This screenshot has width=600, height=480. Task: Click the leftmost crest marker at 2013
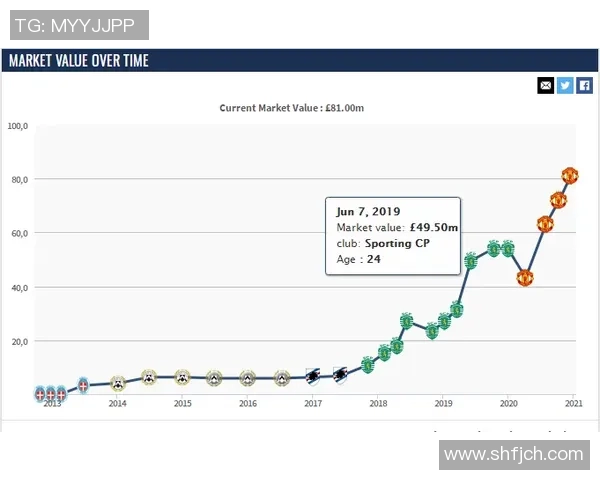[41, 394]
